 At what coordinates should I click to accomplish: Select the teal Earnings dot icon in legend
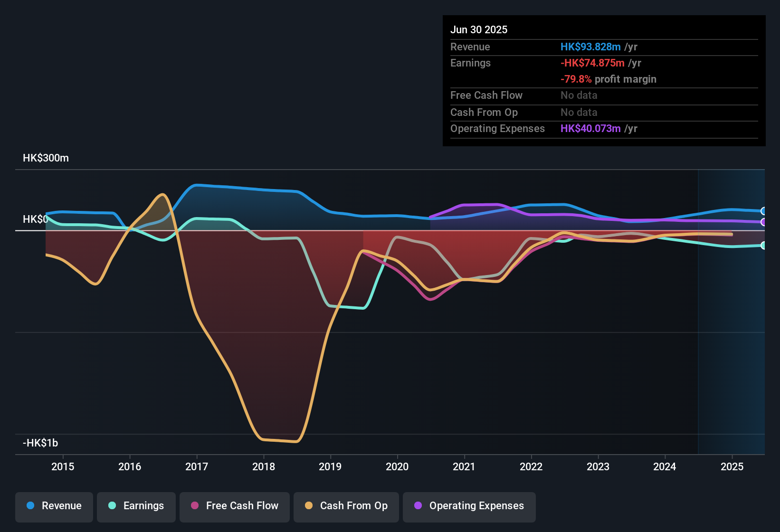tap(112, 506)
